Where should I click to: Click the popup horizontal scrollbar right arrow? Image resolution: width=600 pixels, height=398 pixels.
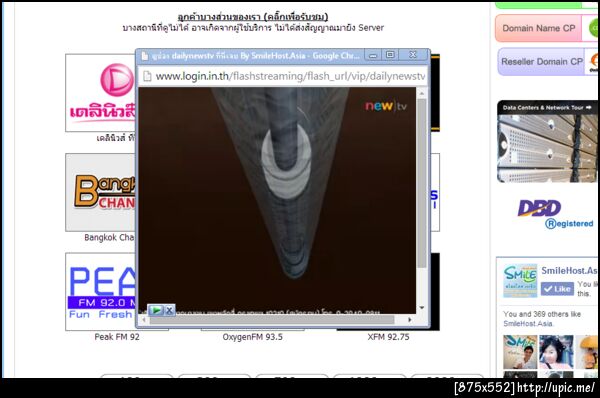(410, 320)
